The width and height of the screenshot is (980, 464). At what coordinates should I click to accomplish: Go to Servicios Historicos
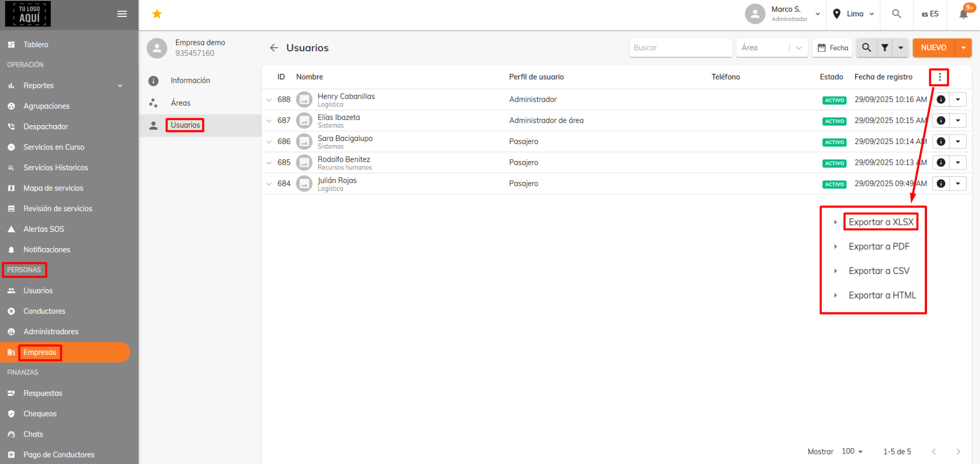click(x=55, y=168)
